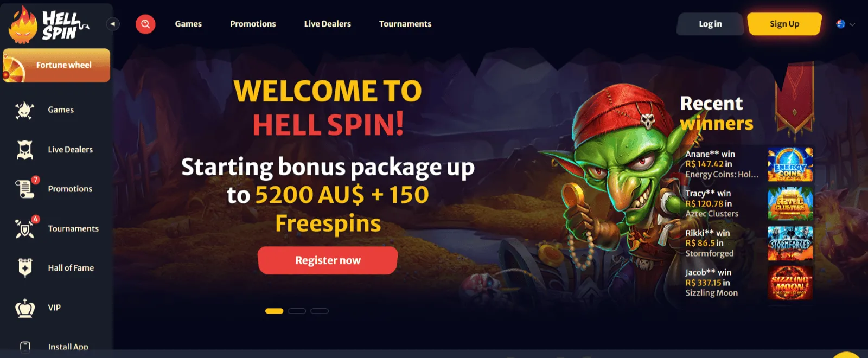Click the Register now button
Screen dimensions: 868x358
(328, 260)
